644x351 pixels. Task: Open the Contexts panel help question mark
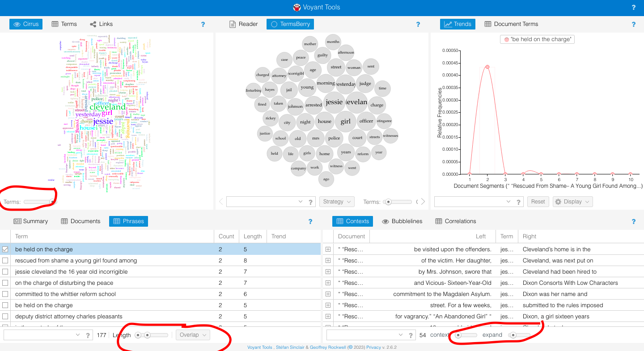(x=634, y=221)
